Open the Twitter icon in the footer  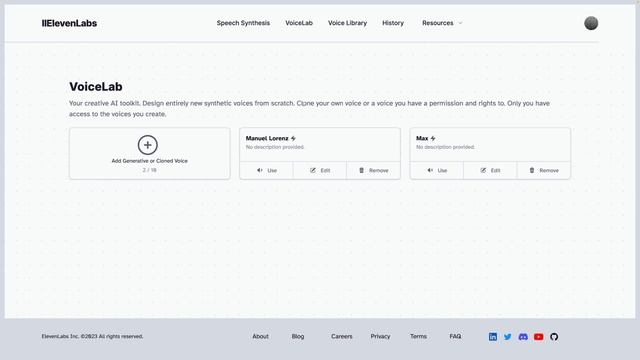tap(508, 337)
